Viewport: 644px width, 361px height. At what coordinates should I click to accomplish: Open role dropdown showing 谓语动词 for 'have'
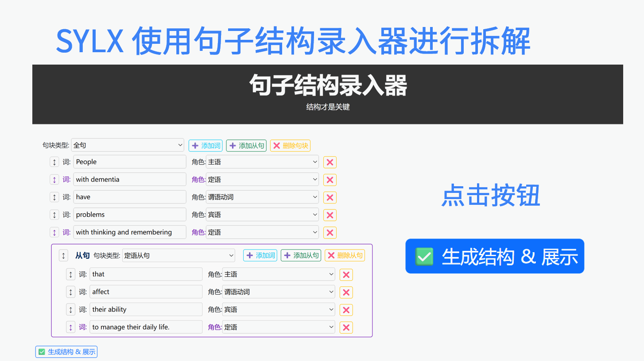(262, 197)
